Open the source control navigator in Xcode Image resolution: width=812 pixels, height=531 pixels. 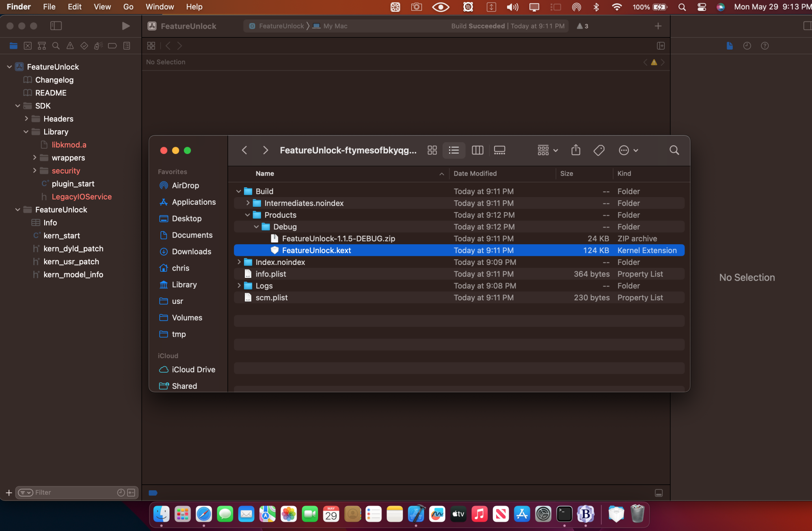tap(28, 46)
